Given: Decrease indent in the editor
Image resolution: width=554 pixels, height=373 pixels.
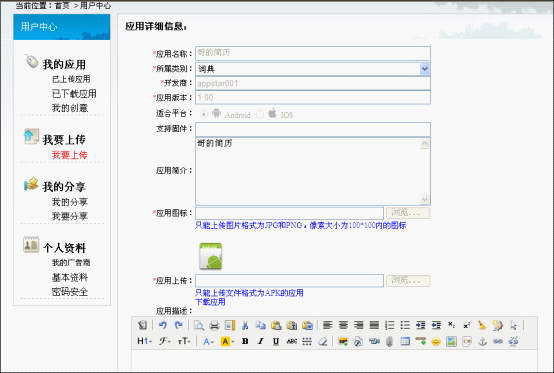Looking at the screenshot, I should pos(436,325).
